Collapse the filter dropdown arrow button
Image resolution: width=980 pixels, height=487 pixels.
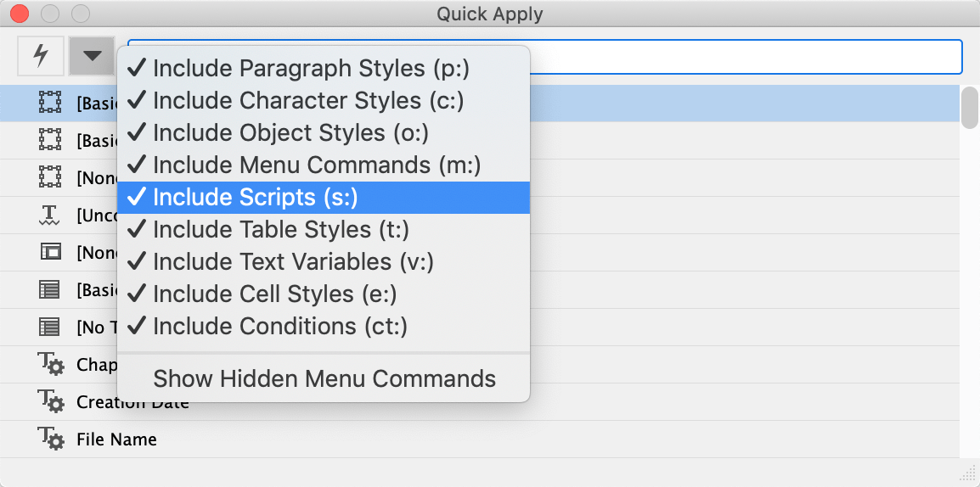click(92, 56)
